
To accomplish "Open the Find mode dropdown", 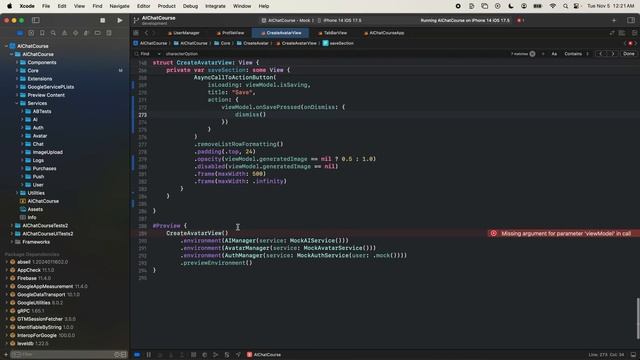I will (150, 54).
